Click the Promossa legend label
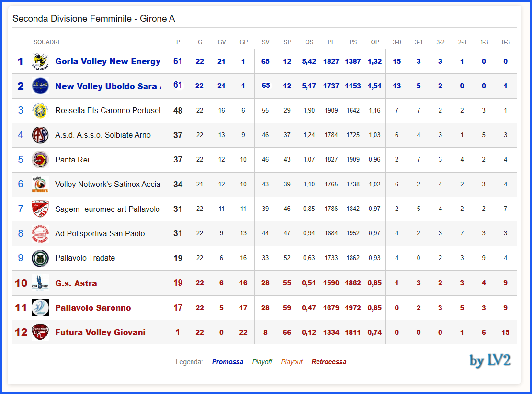Viewport: 532px width, 394px height. coord(227,362)
